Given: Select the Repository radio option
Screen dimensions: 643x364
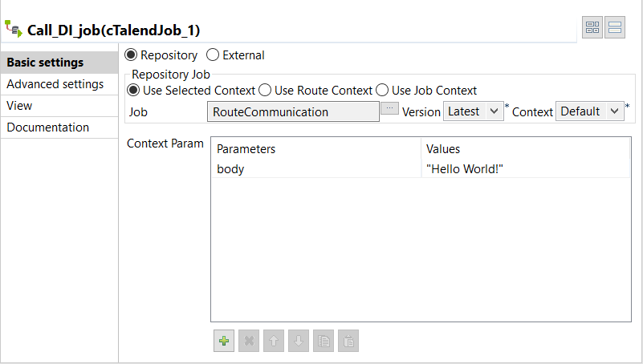Looking at the screenshot, I should [x=131, y=55].
